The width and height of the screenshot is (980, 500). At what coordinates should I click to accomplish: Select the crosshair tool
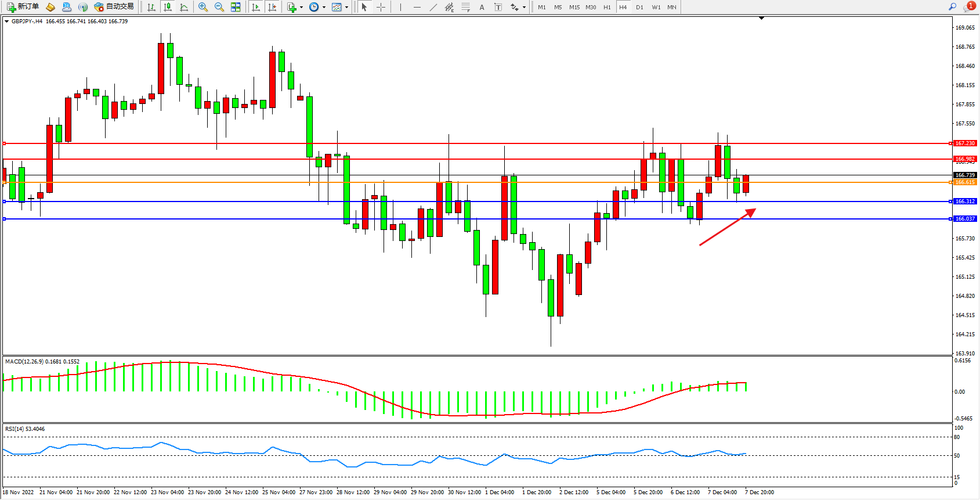click(381, 7)
